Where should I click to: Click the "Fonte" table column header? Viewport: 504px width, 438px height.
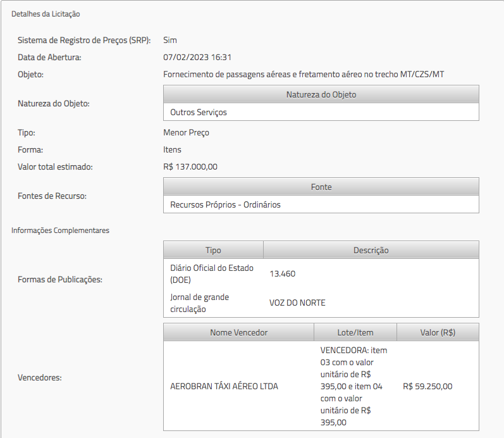[x=321, y=187]
